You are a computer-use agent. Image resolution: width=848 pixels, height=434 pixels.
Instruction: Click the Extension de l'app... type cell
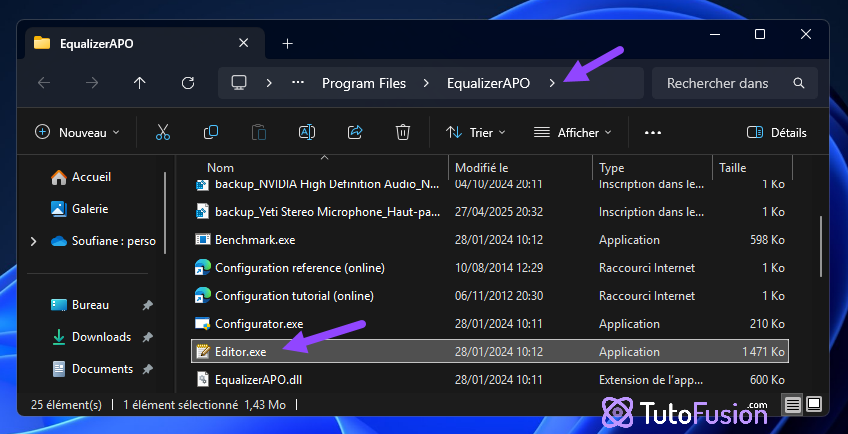click(652, 380)
